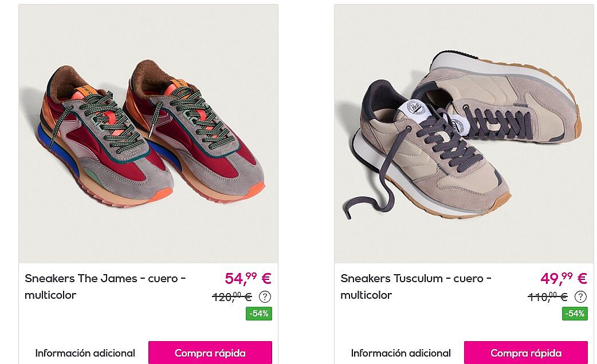Click the question mark icon beside 110,00 €

pyautogui.click(x=580, y=296)
